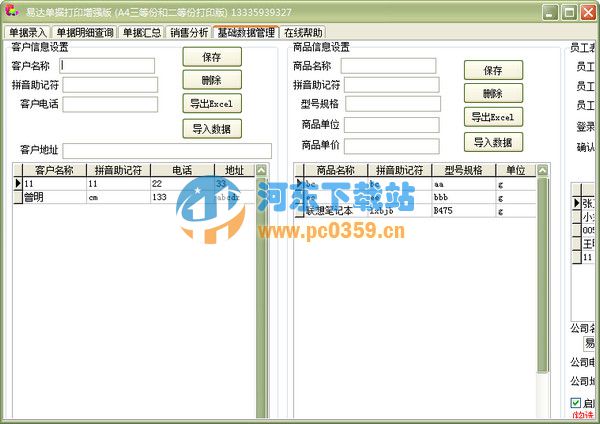Viewport: 600px width, 424px height.
Task: Click the 客户地址 input field
Action: point(167,151)
